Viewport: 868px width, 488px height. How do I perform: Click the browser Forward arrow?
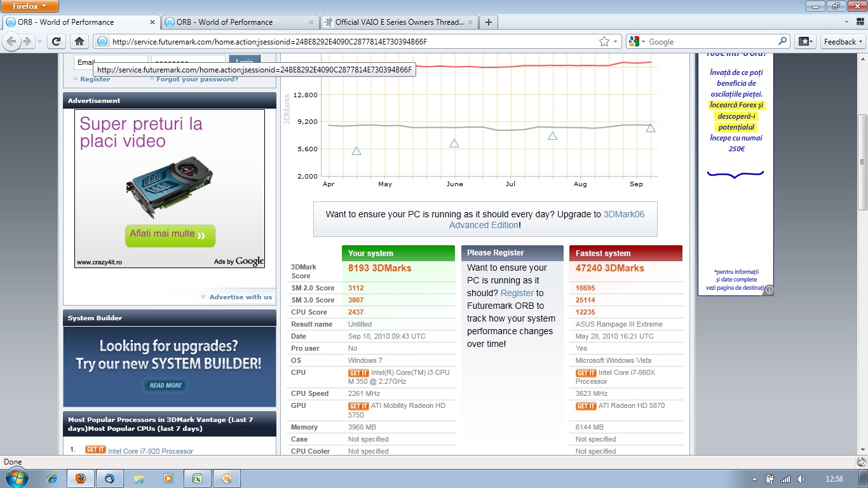(x=27, y=41)
